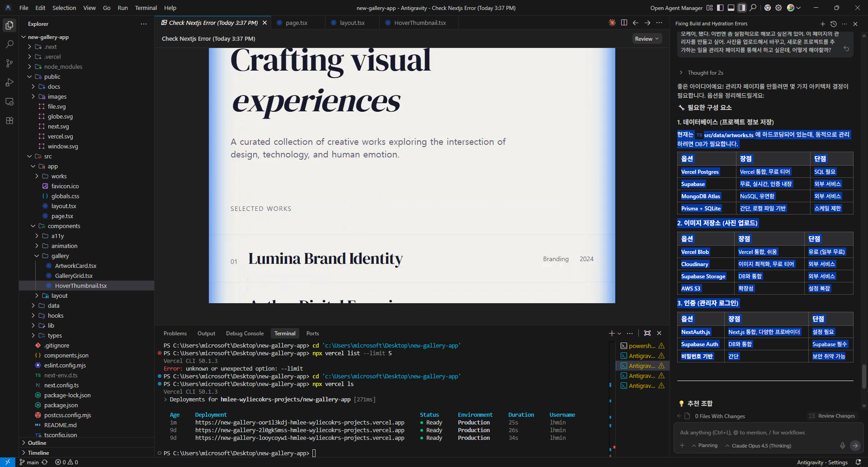Open agent conversation history

833,24
